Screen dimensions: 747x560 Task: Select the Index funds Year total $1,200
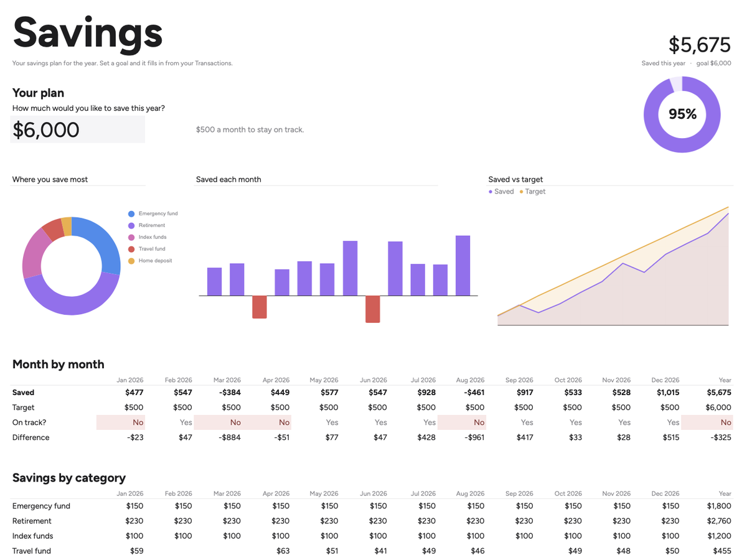coord(720,536)
